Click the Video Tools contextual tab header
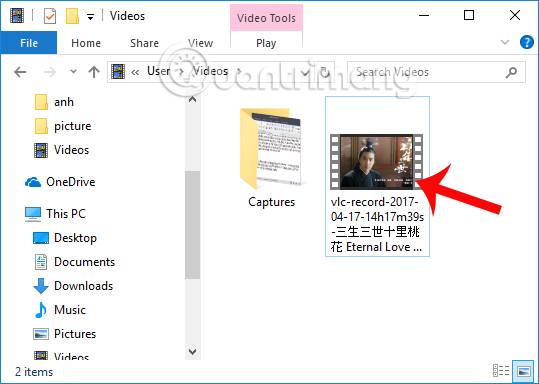Screen dimensions: 539x384 coord(266,18)
